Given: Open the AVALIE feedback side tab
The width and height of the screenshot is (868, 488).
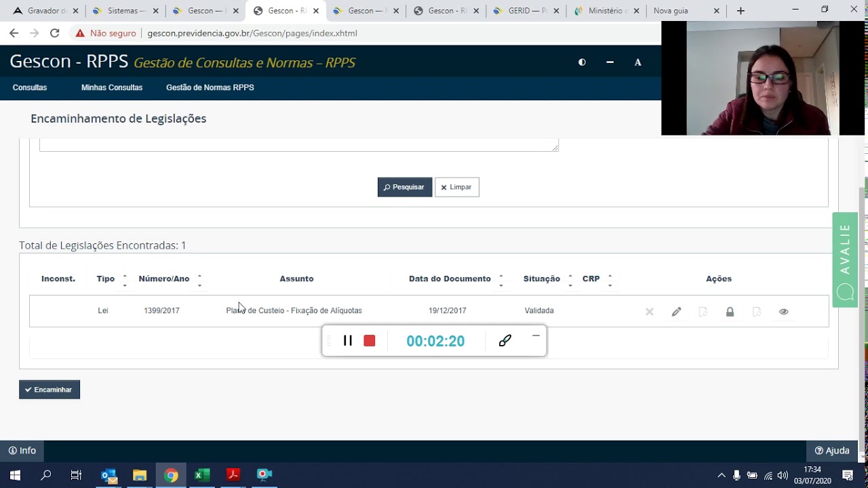Looking at the screenshot, I should pyautogui.click(x=845, y=260).
